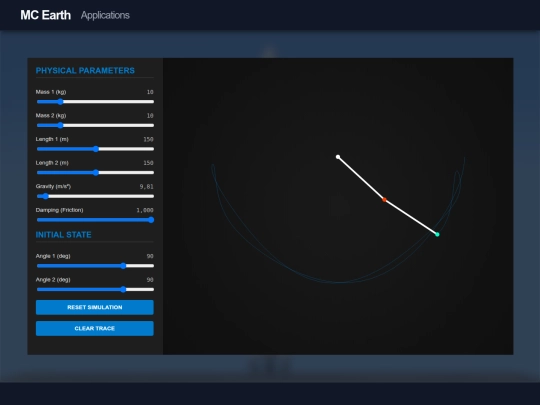The width and height of the screenshot is (540, 405).
Task: Adjust the Angle 2 (deg) slider
Action: (95, 290)
